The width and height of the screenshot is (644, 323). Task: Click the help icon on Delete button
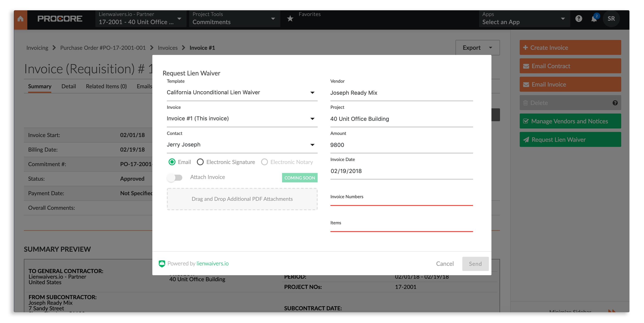point(615,103)
